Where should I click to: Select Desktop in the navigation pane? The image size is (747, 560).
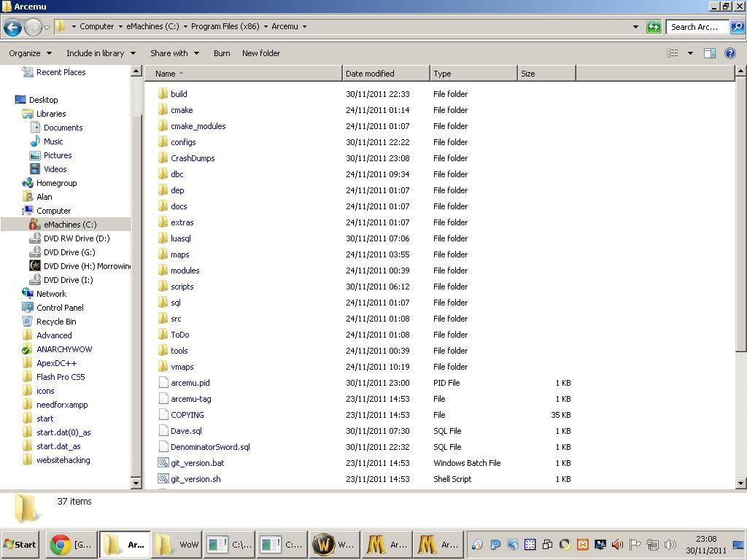click(x=43, y=100)
